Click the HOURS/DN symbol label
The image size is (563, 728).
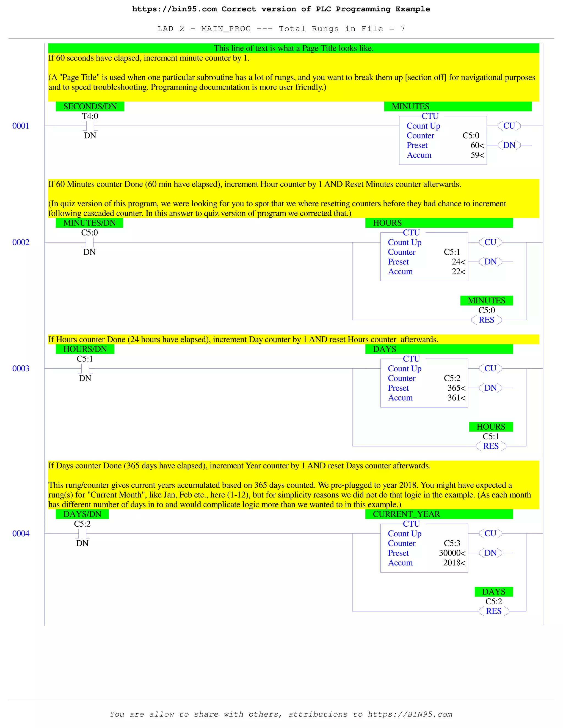pyautogui.click(x=85, y=349)
